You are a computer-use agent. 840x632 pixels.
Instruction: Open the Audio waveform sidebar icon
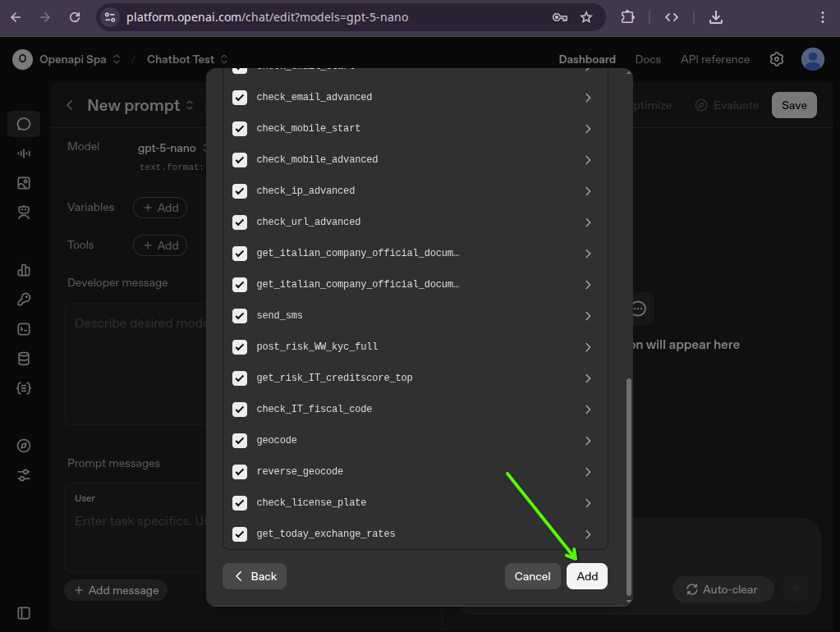tap(24, 153)
